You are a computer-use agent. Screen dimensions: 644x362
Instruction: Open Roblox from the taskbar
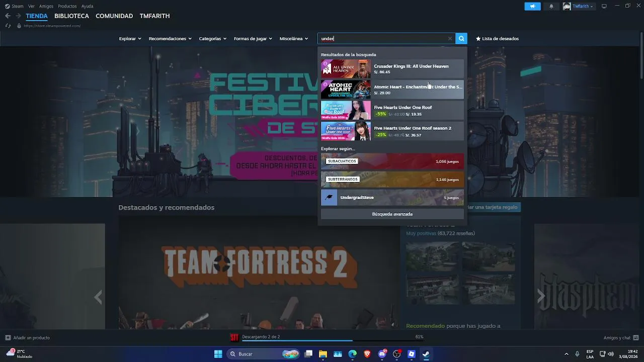[x=412, y=354]
